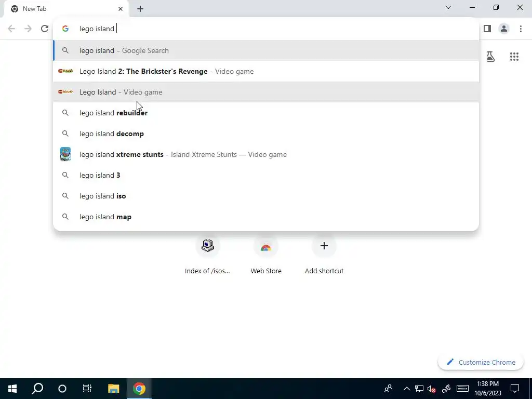Click the forward navigation arrow

28,29
